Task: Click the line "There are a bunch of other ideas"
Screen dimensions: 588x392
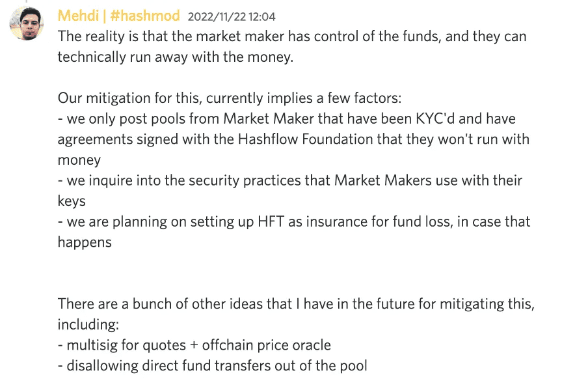Action: (296, 303)
